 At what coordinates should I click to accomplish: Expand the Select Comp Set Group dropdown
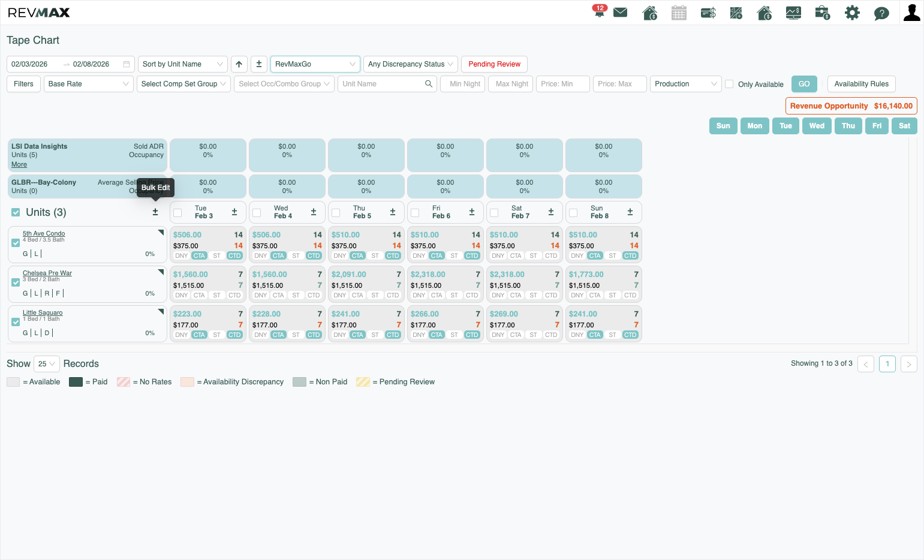point(184,84)
